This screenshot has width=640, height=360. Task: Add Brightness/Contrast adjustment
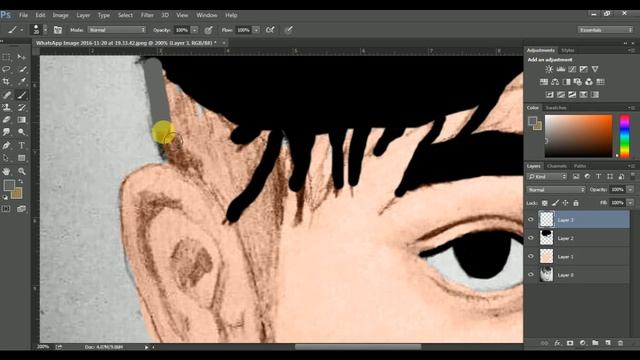pyautogui.click(x=549, y=69)
